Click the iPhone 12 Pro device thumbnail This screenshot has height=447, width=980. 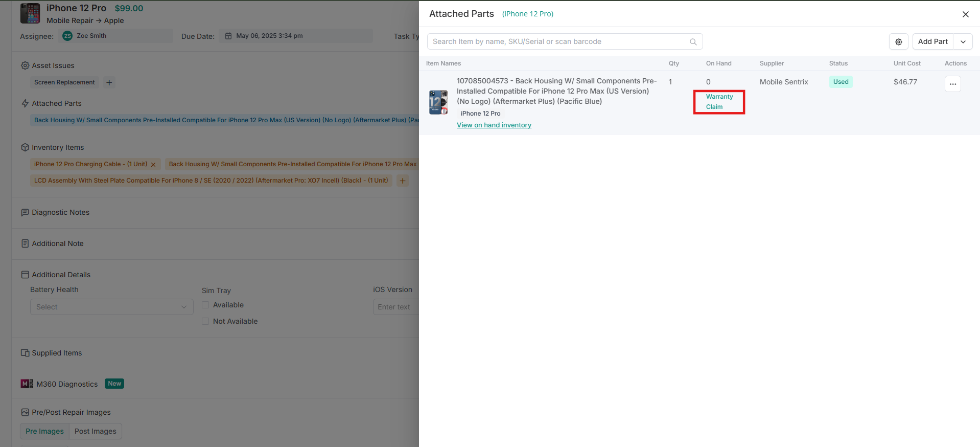point(30,13)
